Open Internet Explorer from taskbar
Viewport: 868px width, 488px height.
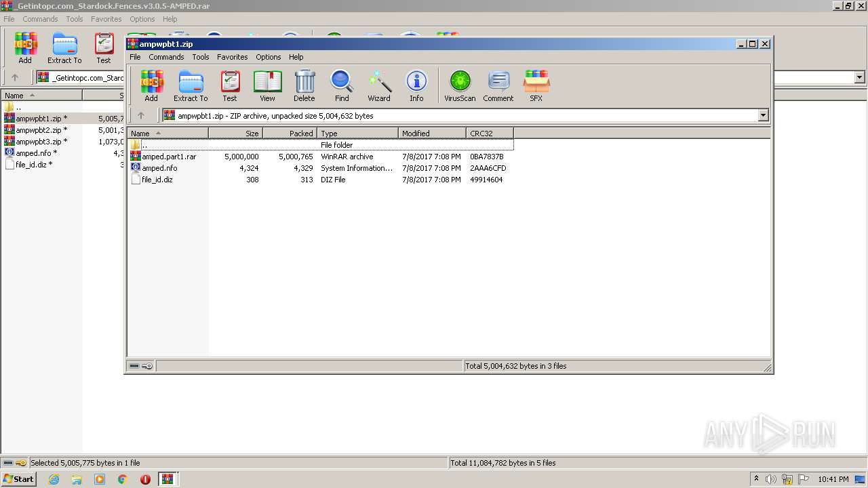pos(54,479)
